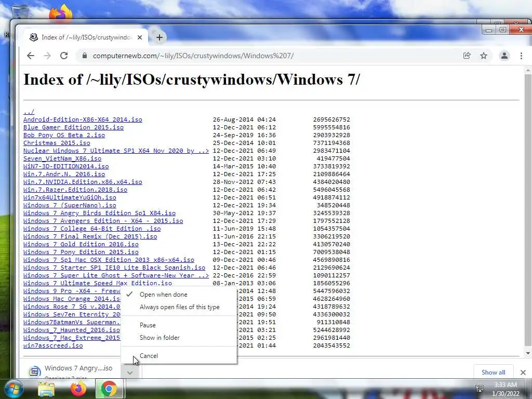The width and height of the screenshot is (532, 399).
Task: Click the Christmas_2015.iso link
Action: (x=57, y=143)
